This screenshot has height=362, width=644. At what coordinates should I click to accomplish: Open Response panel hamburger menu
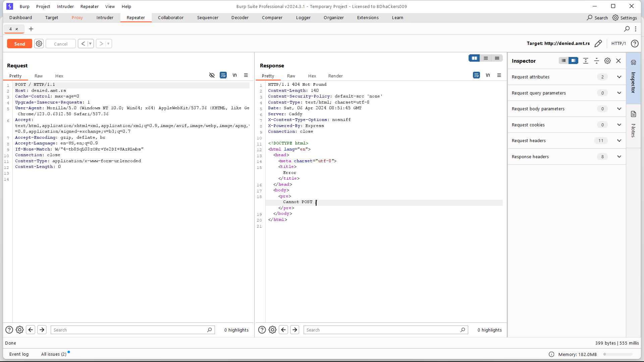[499, 75]
